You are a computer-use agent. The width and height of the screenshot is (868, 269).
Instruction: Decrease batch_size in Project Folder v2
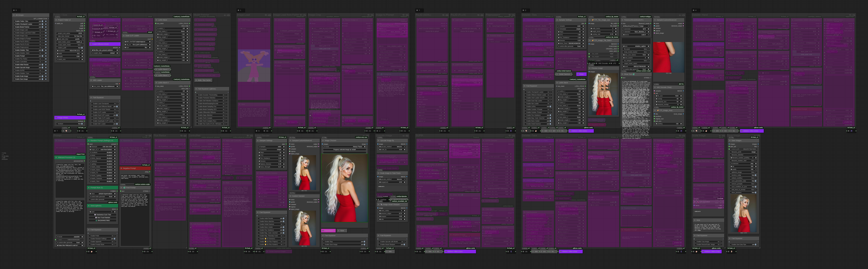[x=58, y=59]
